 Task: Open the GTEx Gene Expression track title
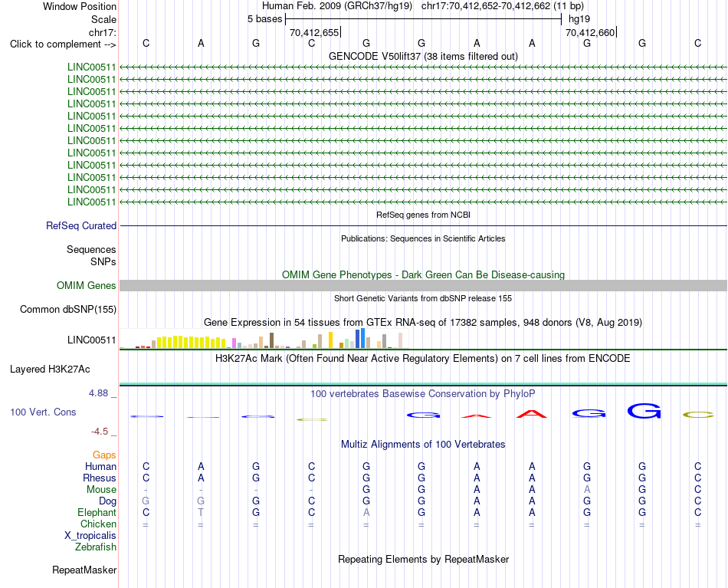pyautogui.click(x=423, y=322)
